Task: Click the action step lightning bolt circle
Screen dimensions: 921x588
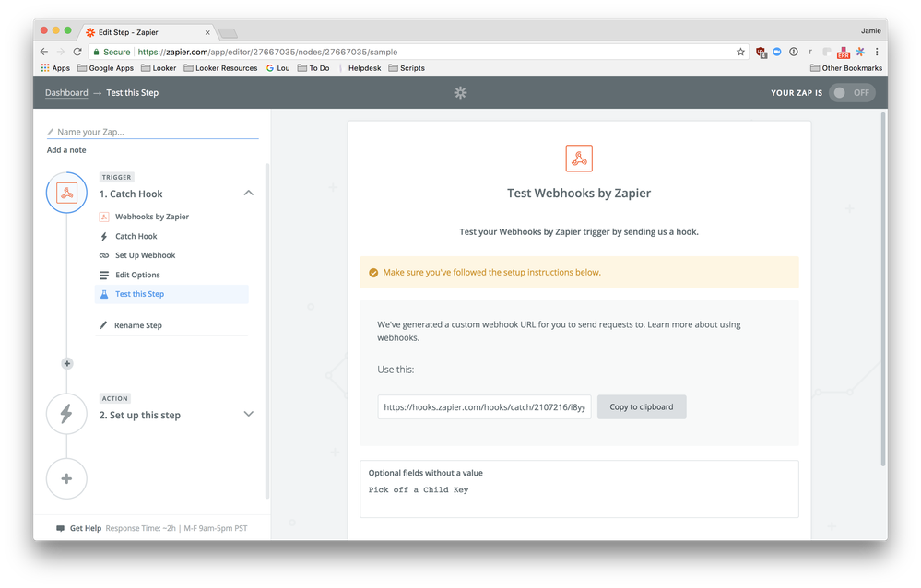Action: 67,414
